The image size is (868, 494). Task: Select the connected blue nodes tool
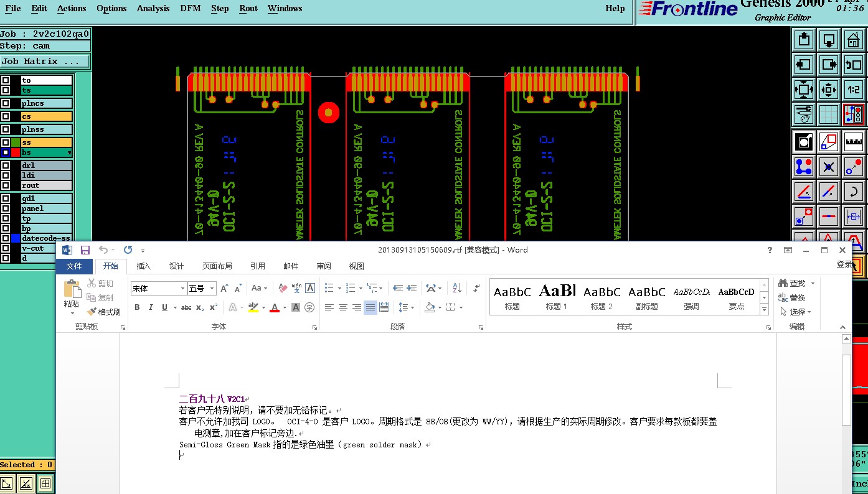pos(804,167)
